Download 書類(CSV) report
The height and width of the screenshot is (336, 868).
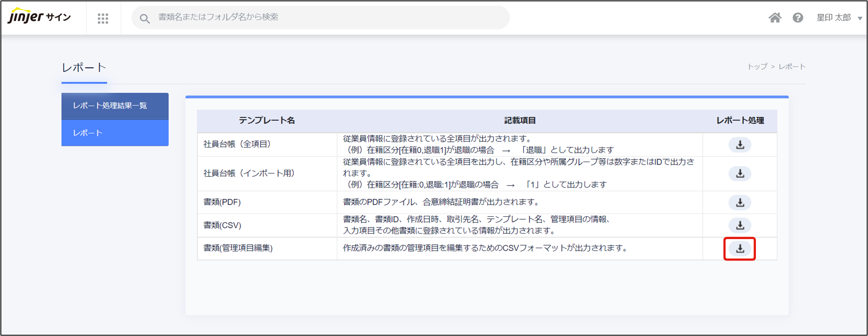click(740, 226)
